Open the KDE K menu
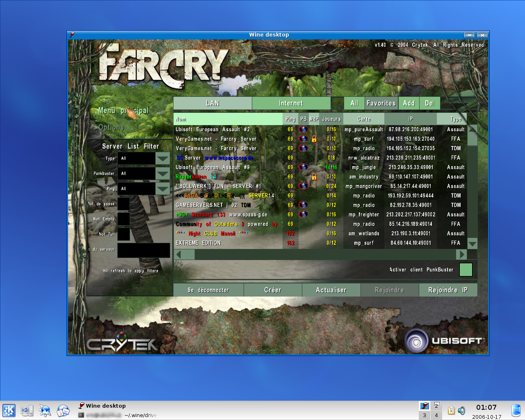 [9, 411]
